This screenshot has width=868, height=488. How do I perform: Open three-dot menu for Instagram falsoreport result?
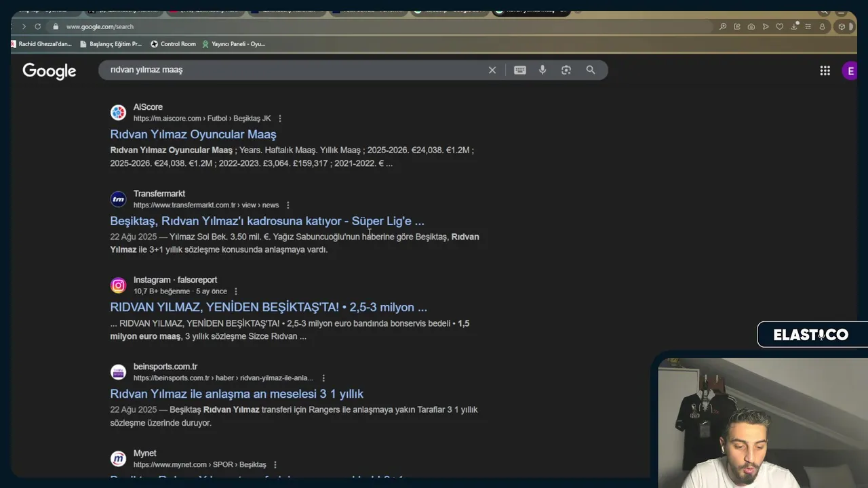click(x=236, y=291)
